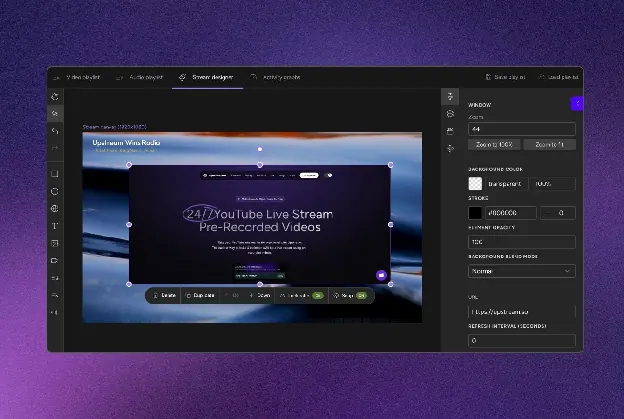Screen dimensions: 624x419
Task: Open the black Stroke color swatch
Action: [475, 213]
